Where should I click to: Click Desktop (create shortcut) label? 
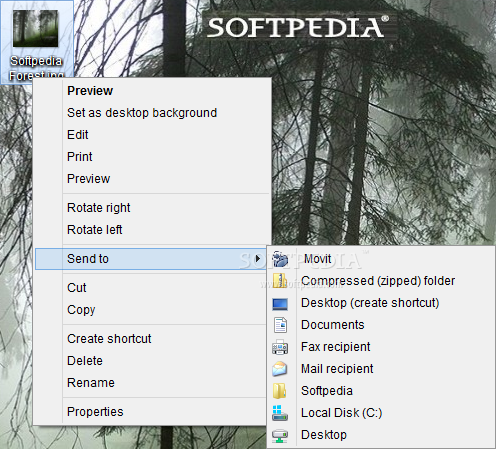click(x=370, y=303)
